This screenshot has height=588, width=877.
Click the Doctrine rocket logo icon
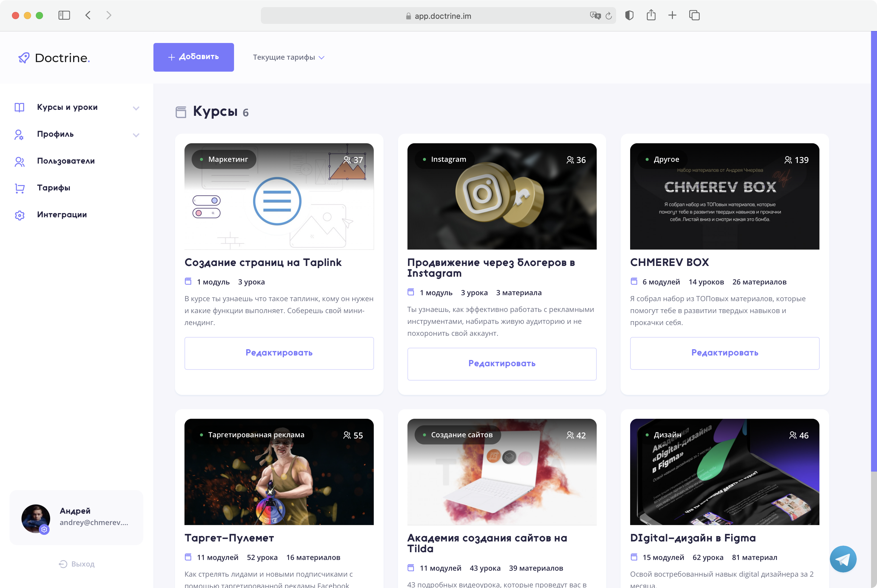point(24,58)
